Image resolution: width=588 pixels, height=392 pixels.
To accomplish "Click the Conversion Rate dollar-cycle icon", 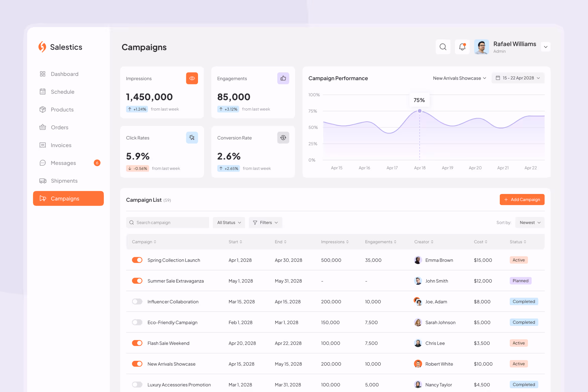I will (x=283, y=138).
